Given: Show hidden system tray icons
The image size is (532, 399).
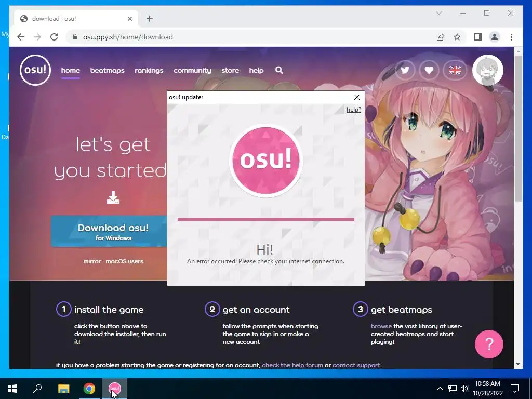Looking at the screenshot, I should tap(440, 389).
